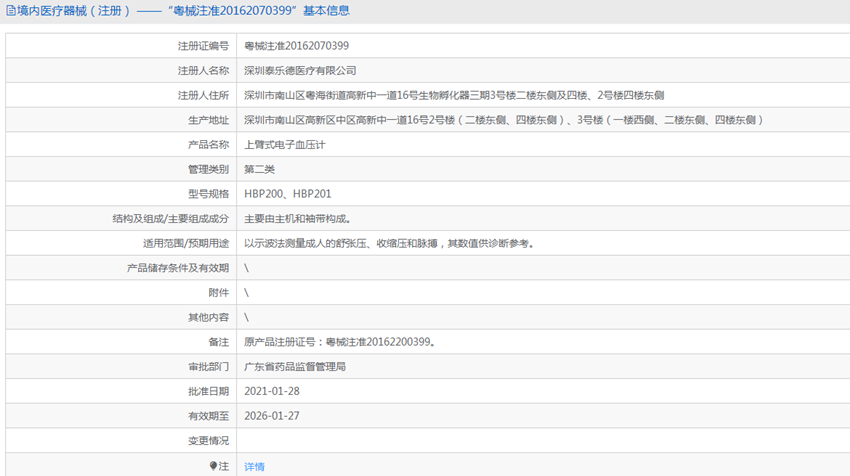Click the backslash value in the 附件 row
This screenshot has width=850, height=476.
click(x=247, y=293)
